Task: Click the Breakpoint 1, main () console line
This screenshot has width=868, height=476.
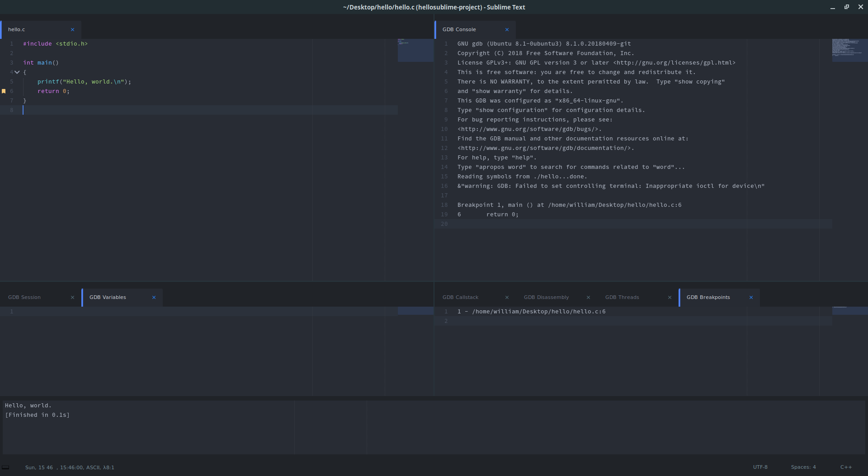Action: (x=570, y=205)
